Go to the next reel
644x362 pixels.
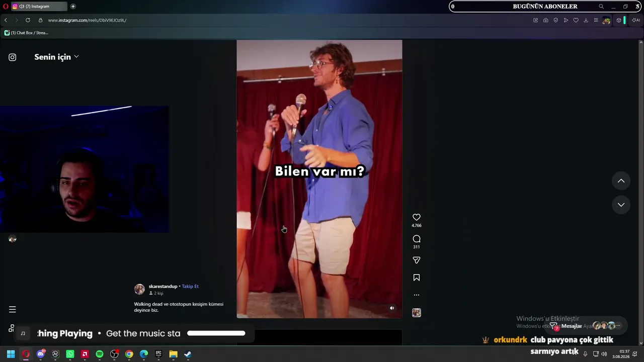coord(621,205)
